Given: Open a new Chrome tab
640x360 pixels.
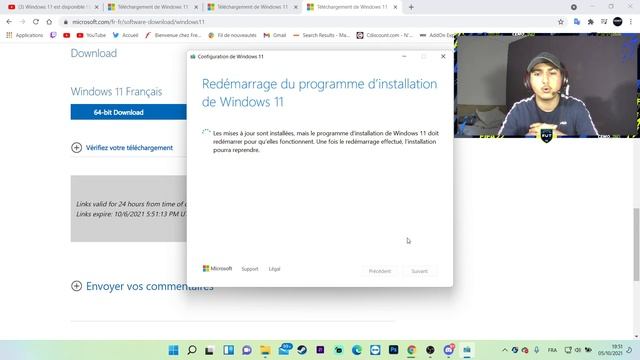Looking at the screenshot, I should [x=411, y=7].
